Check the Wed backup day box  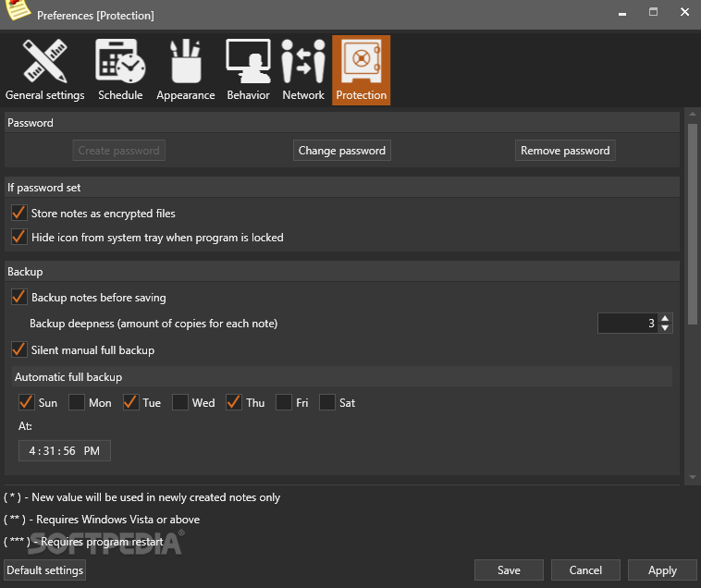pos(180,402)
